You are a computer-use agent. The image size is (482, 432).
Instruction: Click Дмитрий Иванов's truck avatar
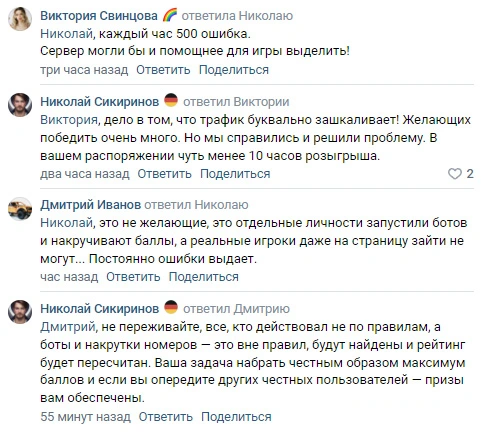coord(20,209)
